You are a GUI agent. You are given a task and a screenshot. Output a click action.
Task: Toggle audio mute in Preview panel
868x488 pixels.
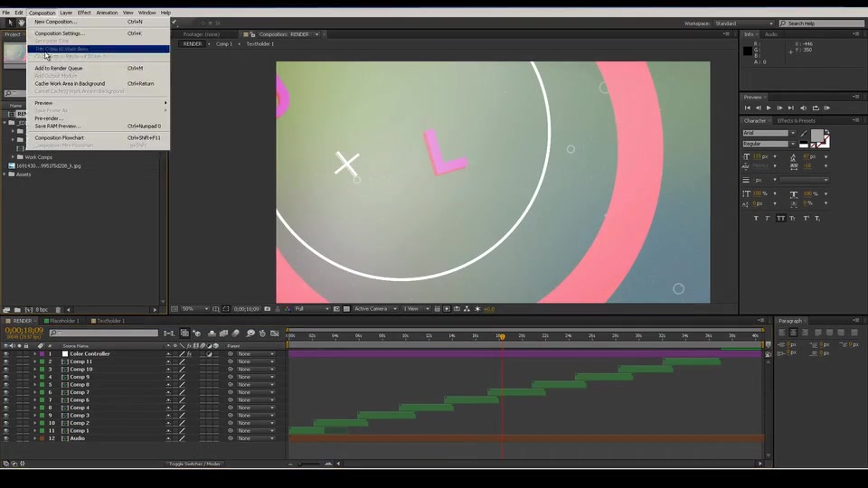coord(803,108)
